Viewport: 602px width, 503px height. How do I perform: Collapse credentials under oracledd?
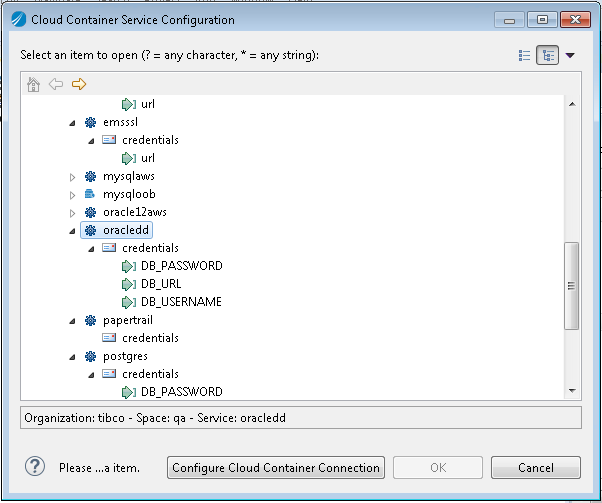[x=91, y=249]
